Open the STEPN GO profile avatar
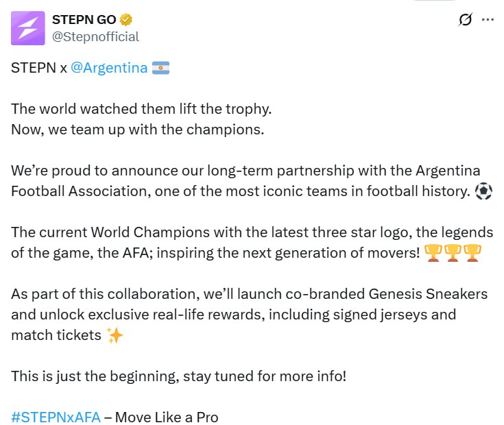 point(28,28)
